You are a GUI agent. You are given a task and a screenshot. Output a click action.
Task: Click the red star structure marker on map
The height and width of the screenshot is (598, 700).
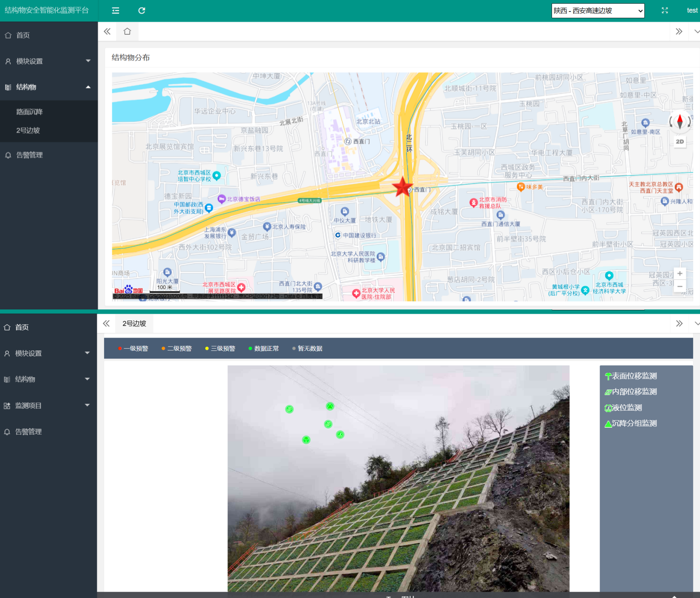pyautogui.click(x=402, y=187)
